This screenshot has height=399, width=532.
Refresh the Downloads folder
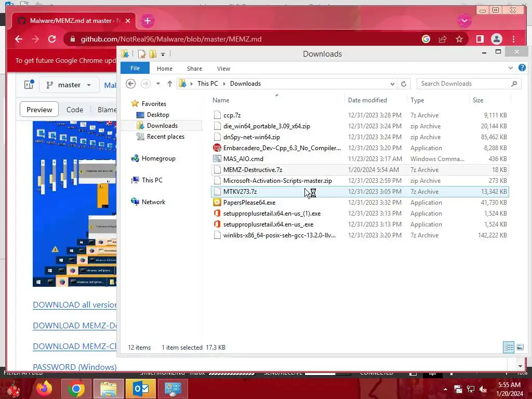[403, 84]
